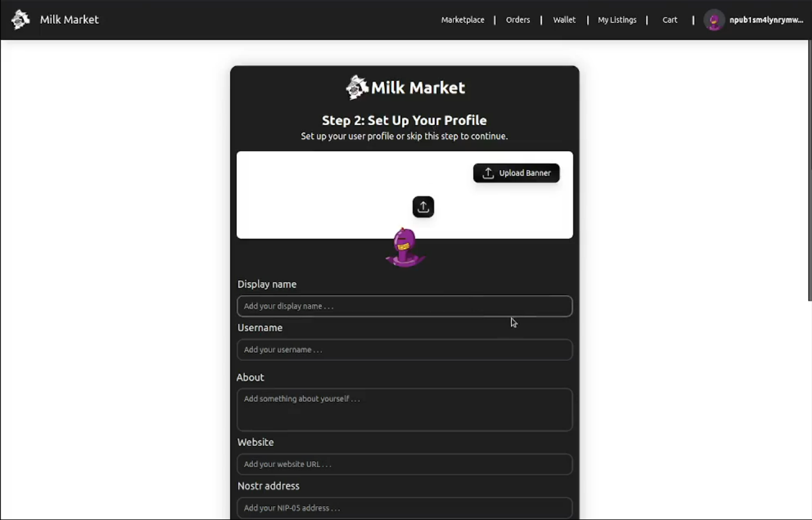Click the Milk Market logo in navbar
Screen dimensions: 812x520
pos(20,19)
